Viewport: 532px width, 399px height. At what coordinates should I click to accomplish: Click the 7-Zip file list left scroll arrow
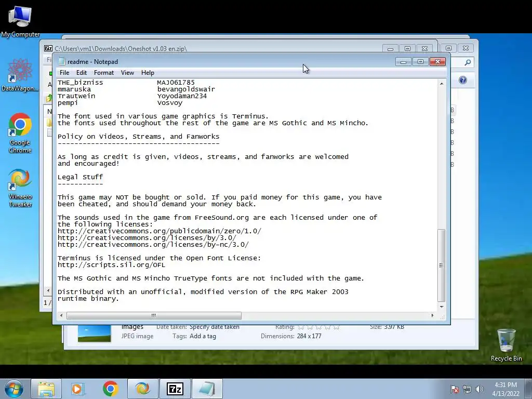48,290
